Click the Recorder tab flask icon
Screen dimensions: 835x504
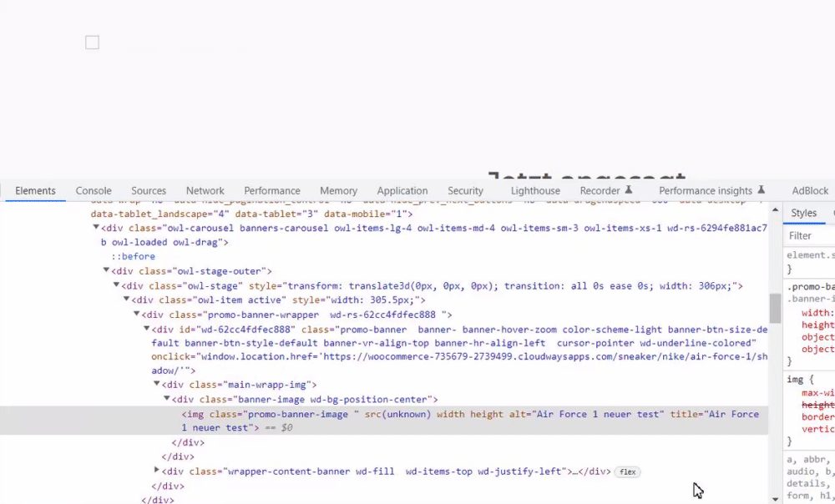[629, 190]
